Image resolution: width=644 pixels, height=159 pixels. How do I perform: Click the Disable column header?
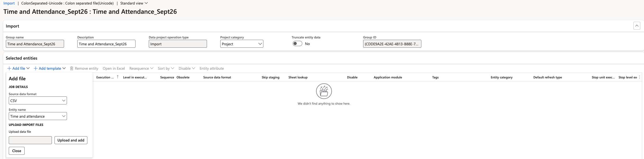(x=352, y=77)
